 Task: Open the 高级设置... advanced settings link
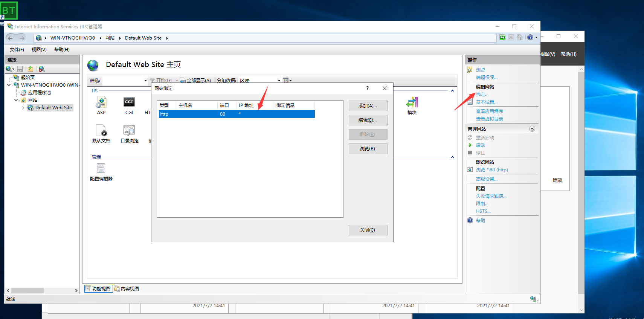(487, 179)
